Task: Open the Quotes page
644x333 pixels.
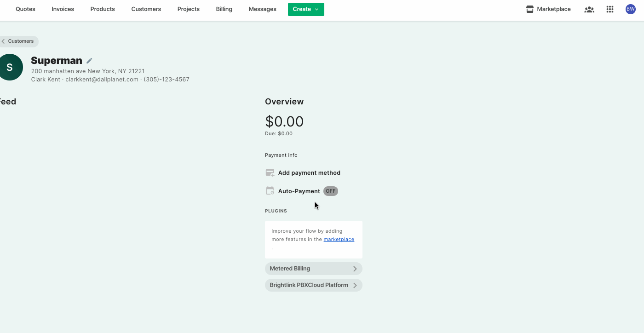Action: 25,9
